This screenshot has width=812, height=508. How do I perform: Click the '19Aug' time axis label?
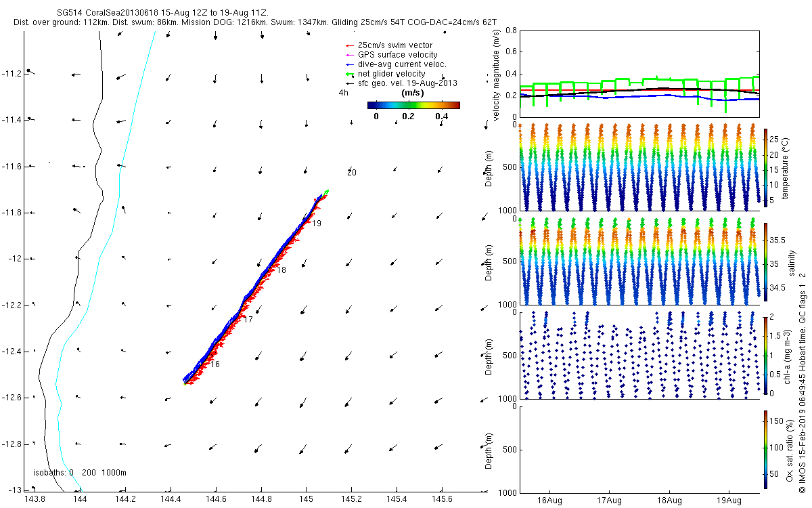pyautogui.click(x=729, y=501)
